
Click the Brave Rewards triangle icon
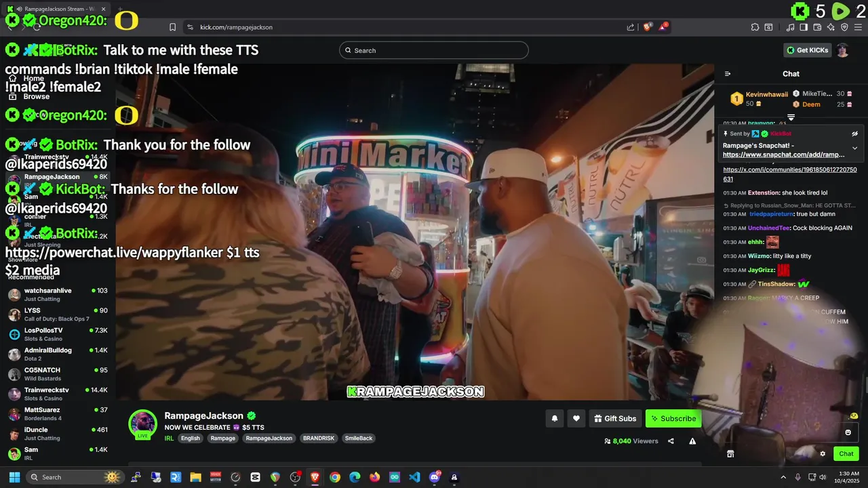click(x=664, y=27)
